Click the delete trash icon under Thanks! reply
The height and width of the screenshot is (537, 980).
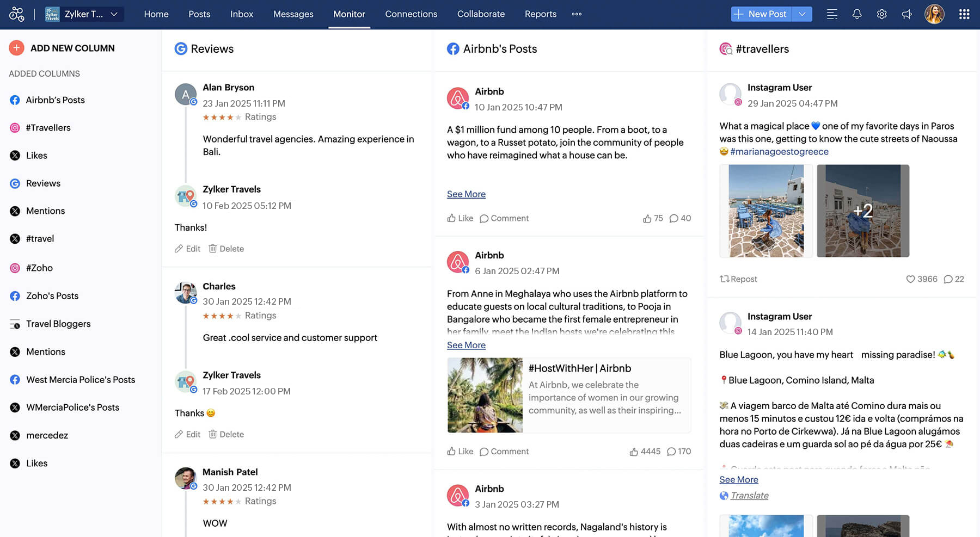(213, 249)
